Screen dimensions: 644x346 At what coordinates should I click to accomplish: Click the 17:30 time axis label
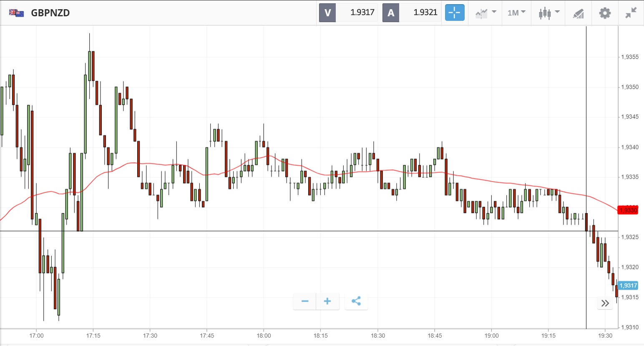click(150, 336)
